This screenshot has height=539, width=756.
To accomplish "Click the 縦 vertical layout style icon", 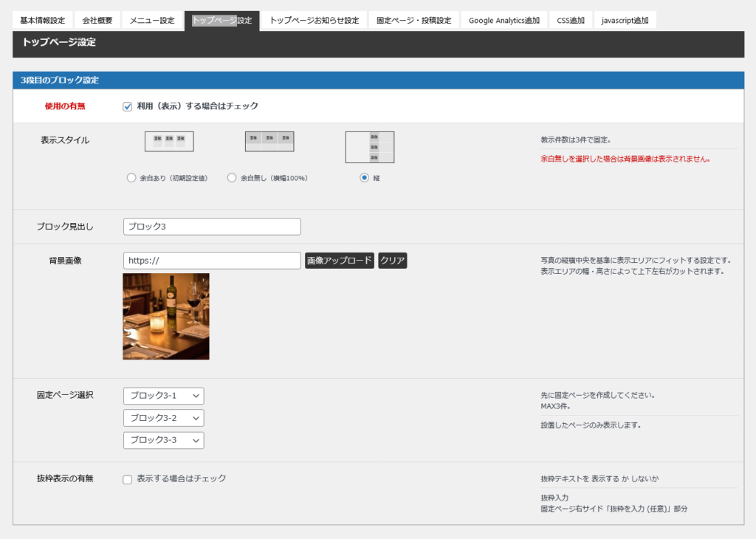I will pyautogui.click(x=370, y=147).
